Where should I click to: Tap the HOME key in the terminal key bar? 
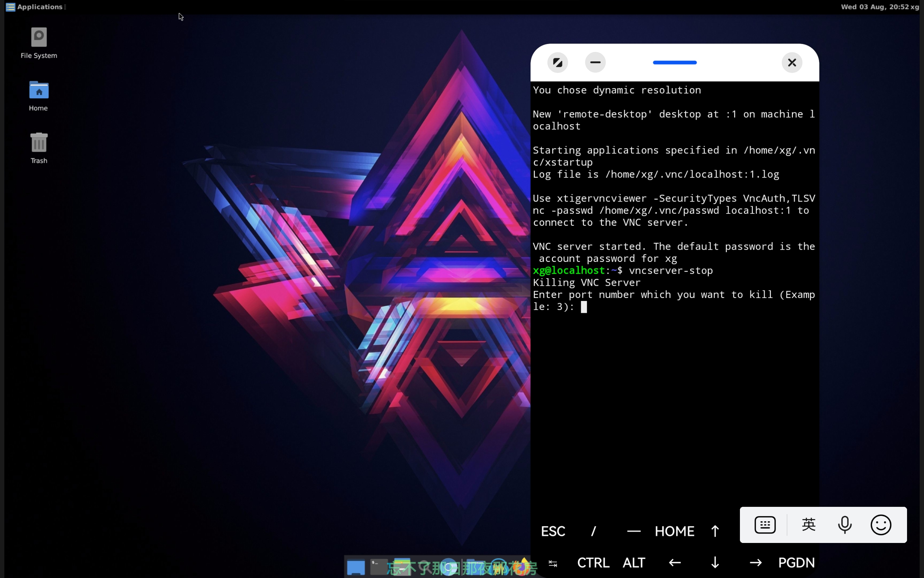pyautogui.click(x=674, y=531)
